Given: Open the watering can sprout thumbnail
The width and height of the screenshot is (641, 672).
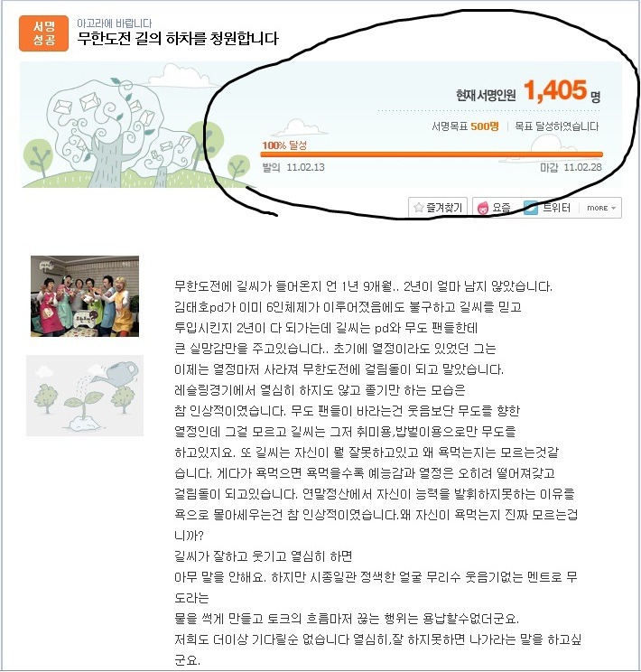Looking at the screenshot, I should pyautogui.click(x=85, y=396).
